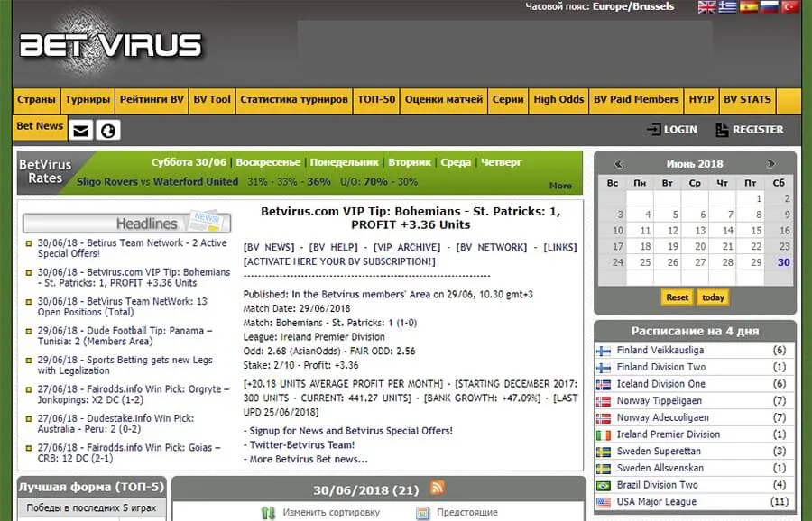
Task: Click the sort order arrows icon
Action: [x=268, y=513]
